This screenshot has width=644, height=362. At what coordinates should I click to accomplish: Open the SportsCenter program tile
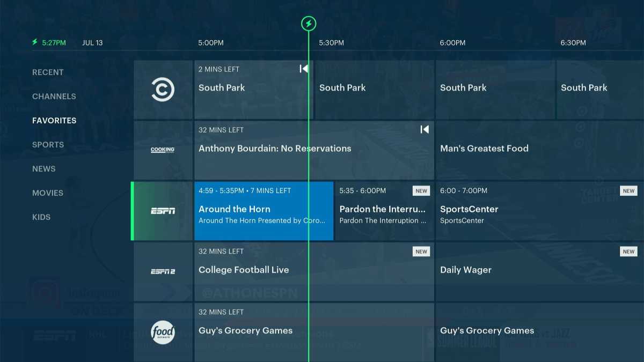click(x=540, y=211)
